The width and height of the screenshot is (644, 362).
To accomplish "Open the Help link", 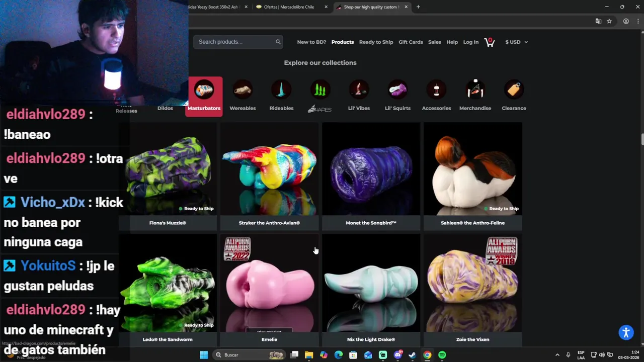I will click(452, 42).
